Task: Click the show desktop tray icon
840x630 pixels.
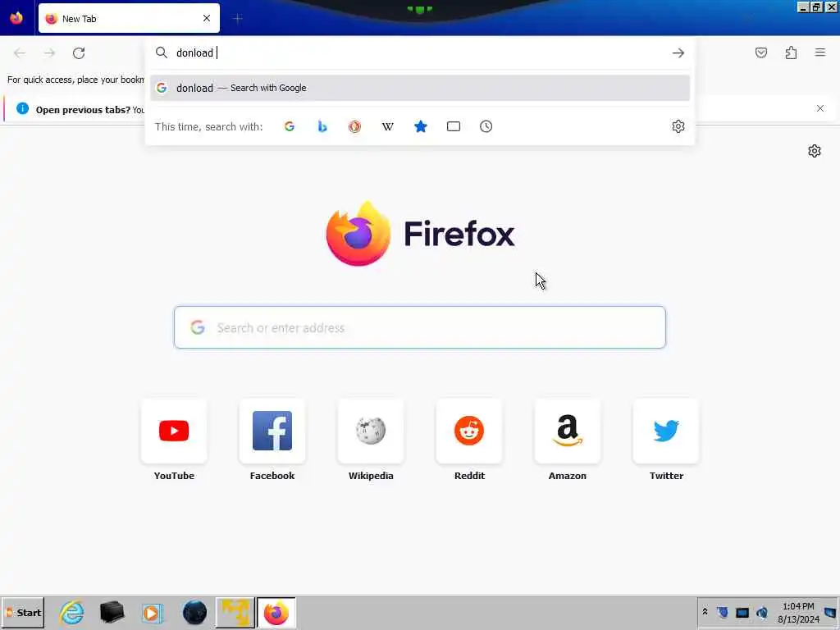Action: point(830,612)
